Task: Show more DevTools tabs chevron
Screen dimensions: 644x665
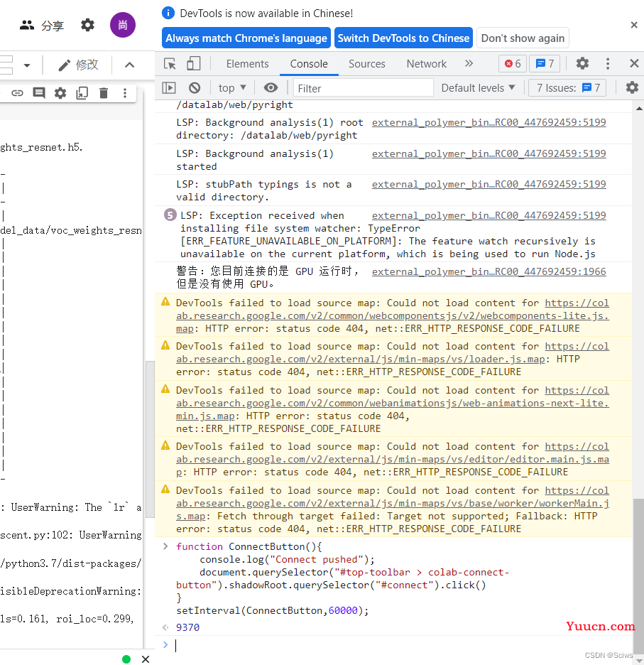Action: point(469,64)
